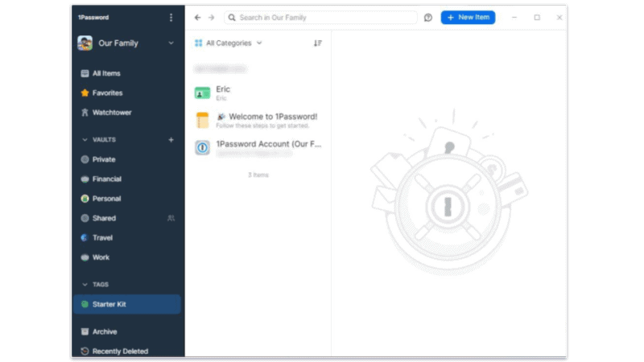This screenshot has width=644, height=362.
Task: Click the Favorites star icon
Action: (85, 93)
